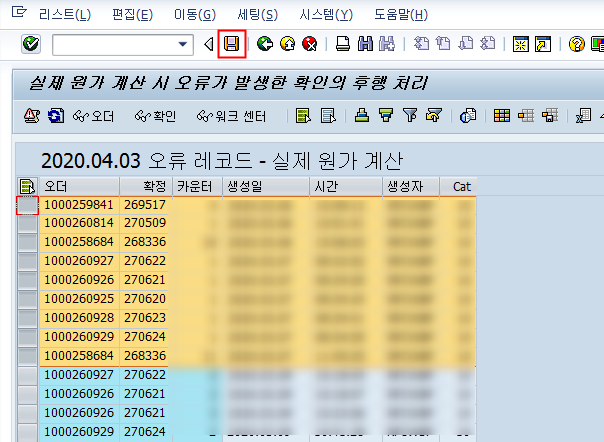This screenshot has width=604, height=442.
Task: Go to Next Page icon
Action: tap(466, 44)
